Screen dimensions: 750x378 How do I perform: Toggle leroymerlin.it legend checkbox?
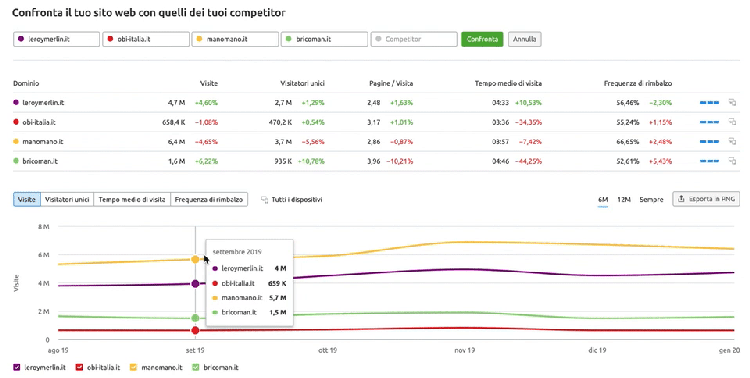tap(17, 367)
